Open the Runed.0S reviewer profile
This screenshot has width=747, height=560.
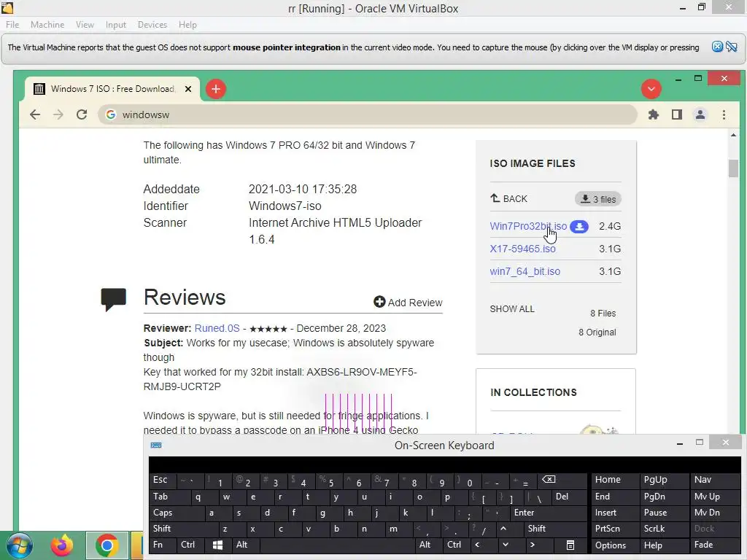(217, 329)
